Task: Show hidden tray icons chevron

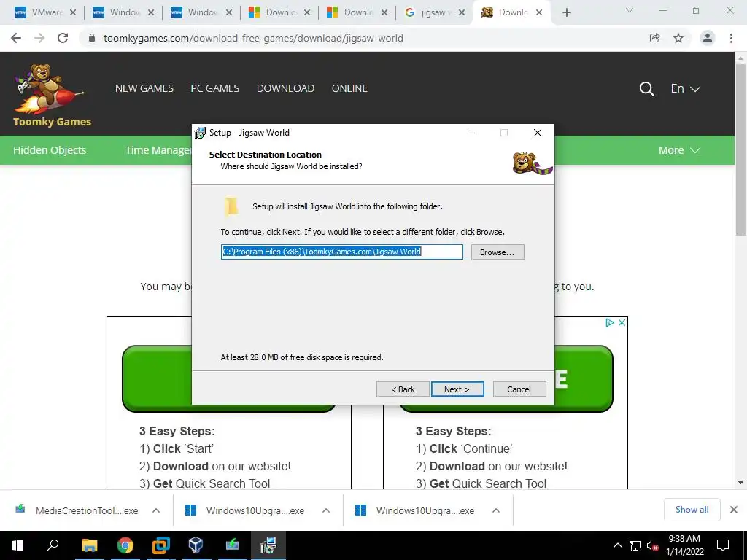Action: 617,545
